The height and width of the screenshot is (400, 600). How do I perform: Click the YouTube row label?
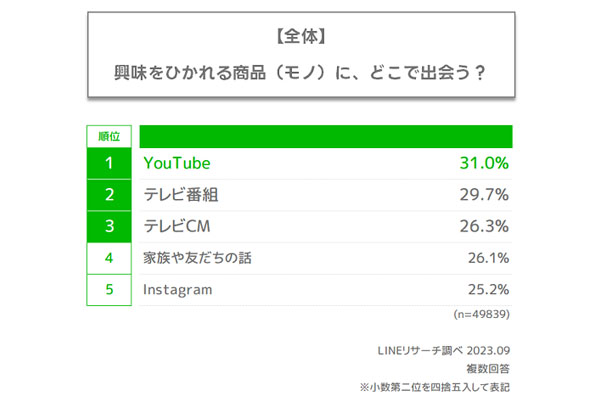coord(177,162)
